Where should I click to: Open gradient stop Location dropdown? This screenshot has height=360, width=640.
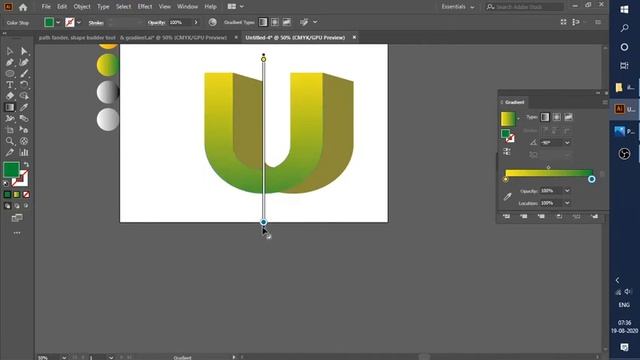(567, 203)
